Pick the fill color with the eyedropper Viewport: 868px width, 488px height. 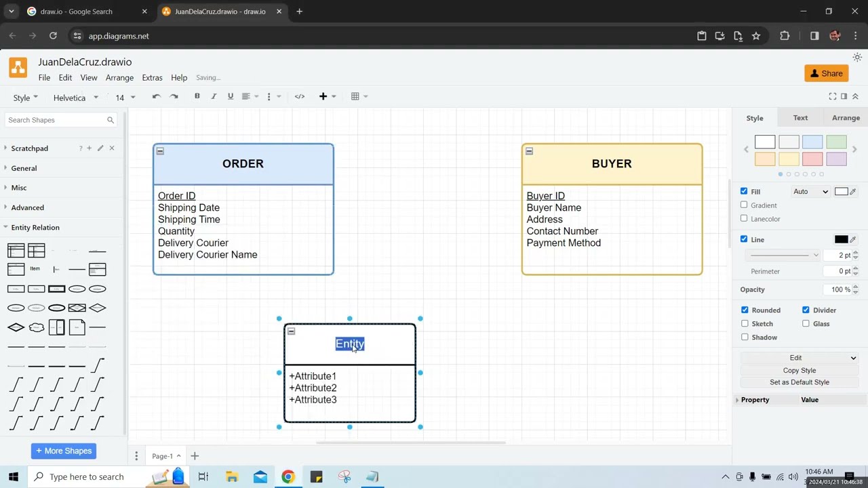[853, 192]
